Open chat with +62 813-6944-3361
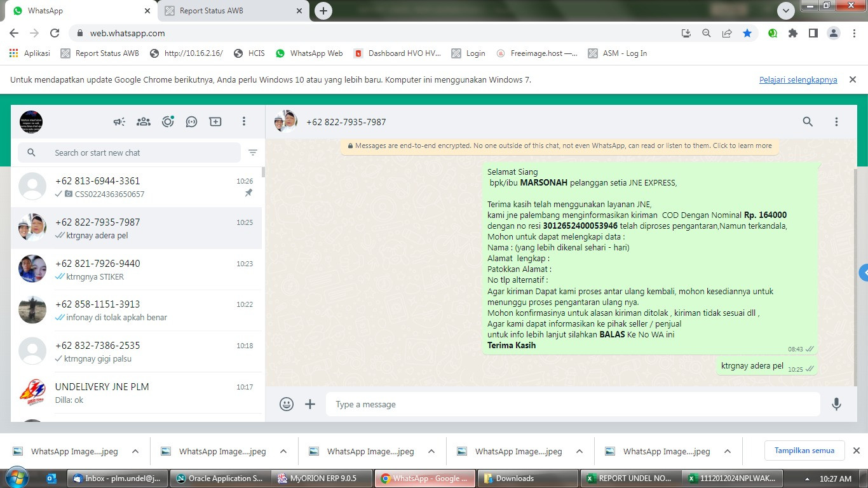 coord(137,187)
